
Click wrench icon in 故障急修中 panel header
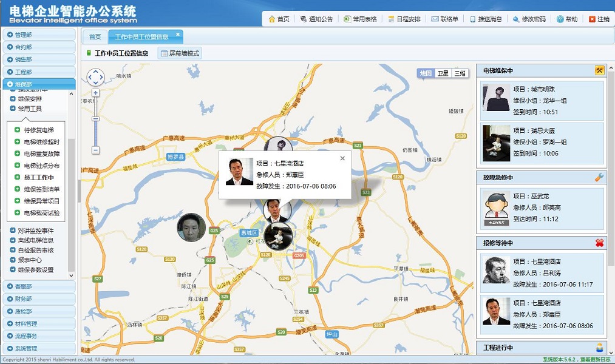click(599, 178)
